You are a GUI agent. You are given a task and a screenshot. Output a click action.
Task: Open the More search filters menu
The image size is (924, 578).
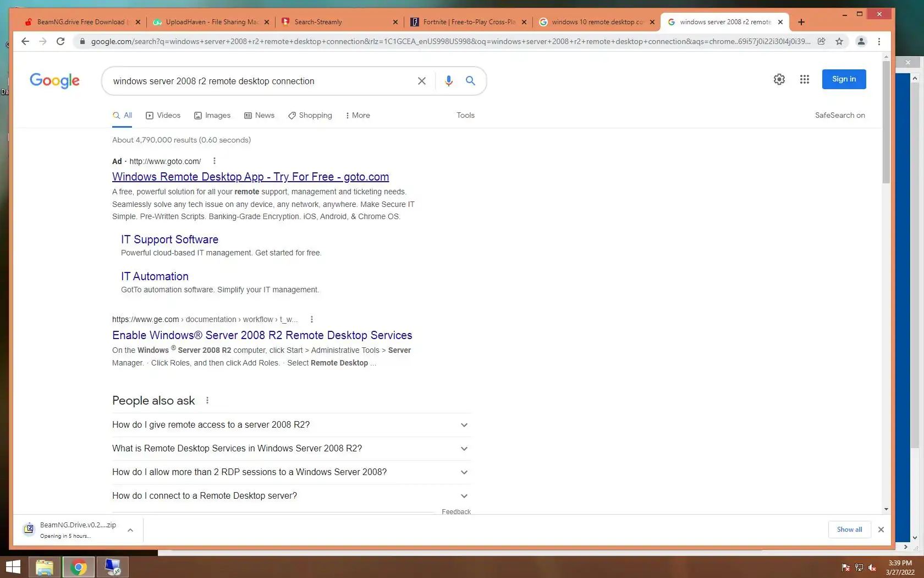click(x=358, y=116)
